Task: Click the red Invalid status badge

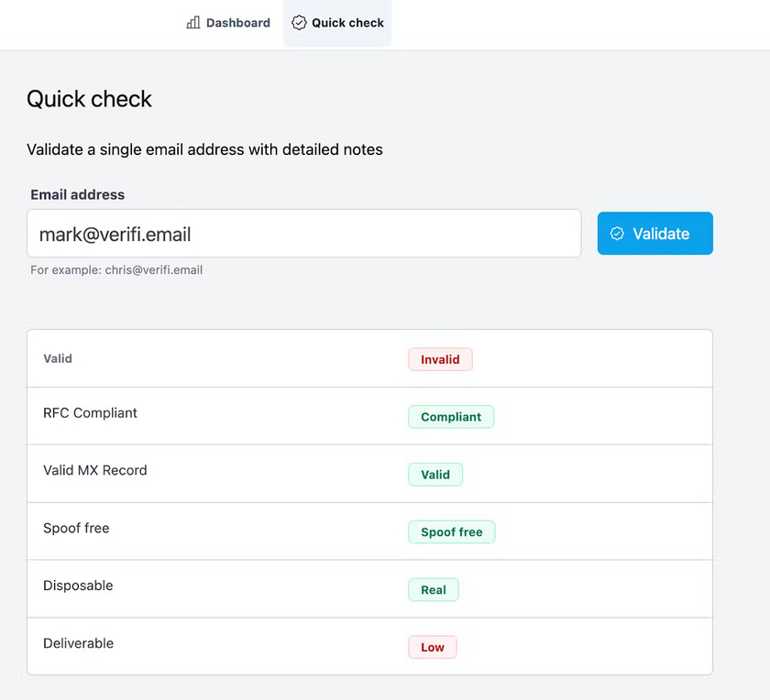Action: pyautogui.click(x=440, y=359)
